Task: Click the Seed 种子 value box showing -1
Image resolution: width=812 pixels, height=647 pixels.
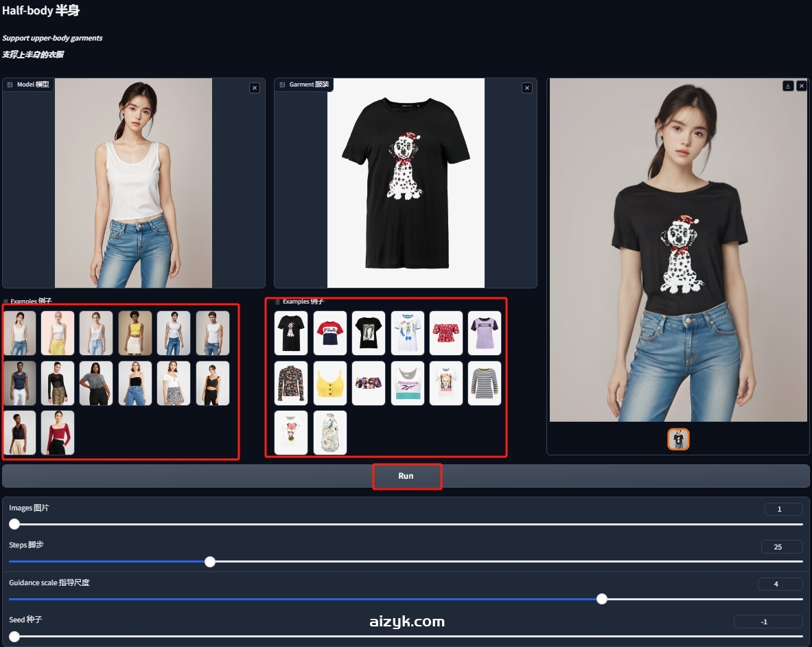Action: tap(767, 621)
